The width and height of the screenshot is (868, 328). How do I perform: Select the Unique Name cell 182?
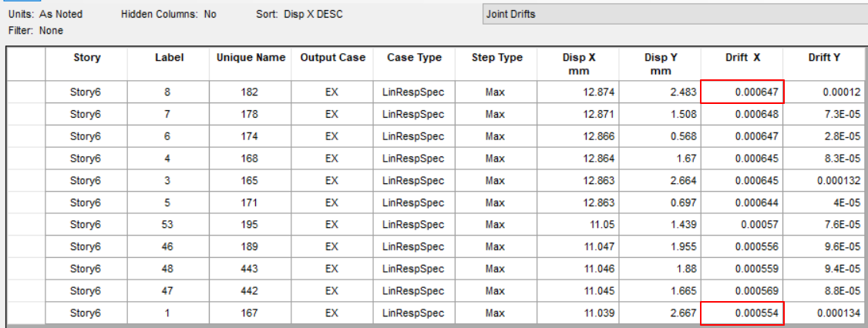click(x=251, y=92)
